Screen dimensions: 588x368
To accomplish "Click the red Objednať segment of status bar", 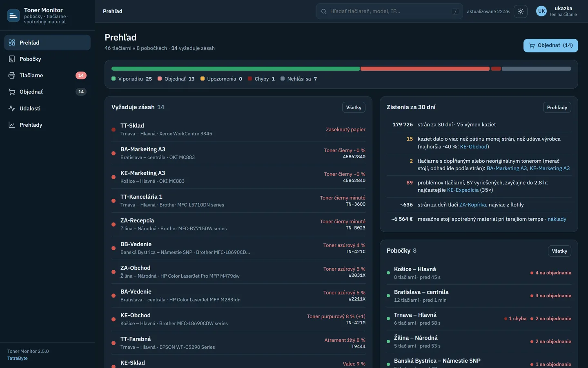I will tap(425, 69).
